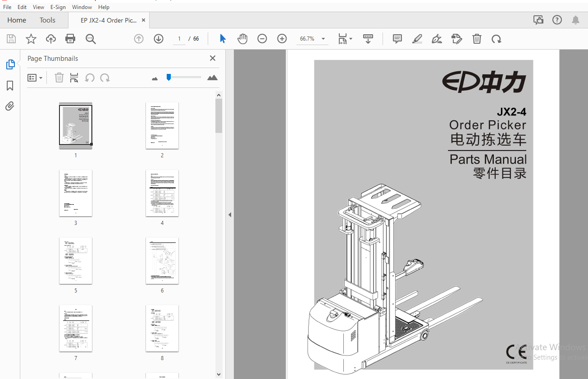This screenshot has height=379, width=588.
Task: Click the current page number field
Action: click(x=179, y=39)
